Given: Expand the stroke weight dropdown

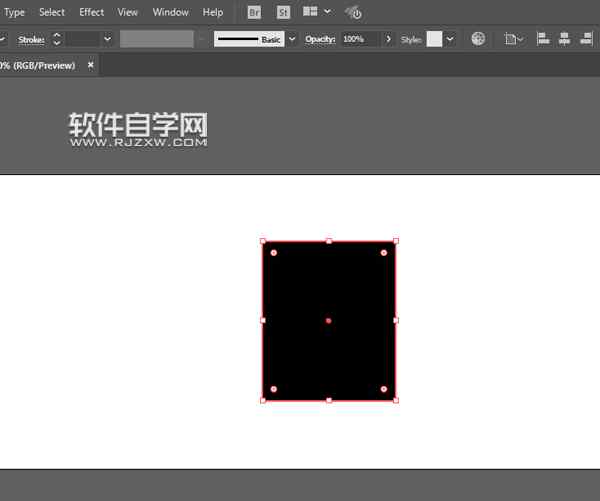Looking at the screenshot, I should pyautogui.click(x=108, y=39).
